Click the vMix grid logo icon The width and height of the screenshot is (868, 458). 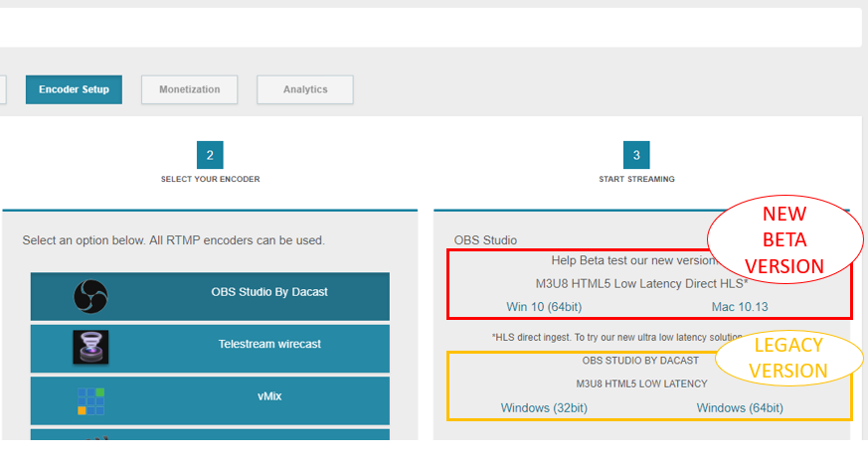click(90, 401)
